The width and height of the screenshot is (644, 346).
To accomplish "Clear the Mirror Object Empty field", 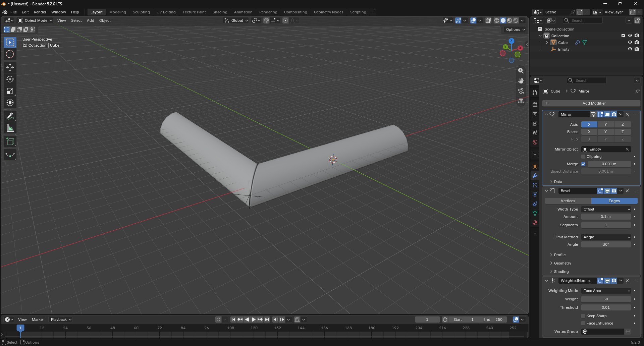I will [x=627, y=149].
